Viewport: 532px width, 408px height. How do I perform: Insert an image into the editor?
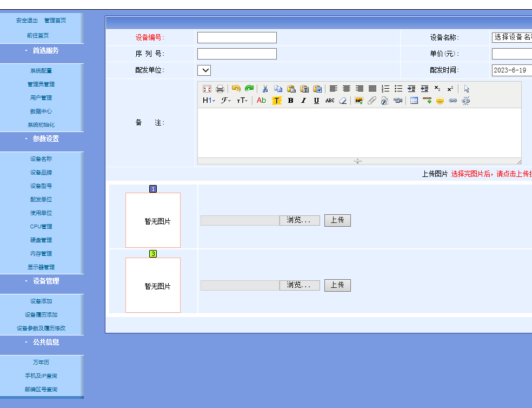[x=358, y=101]
